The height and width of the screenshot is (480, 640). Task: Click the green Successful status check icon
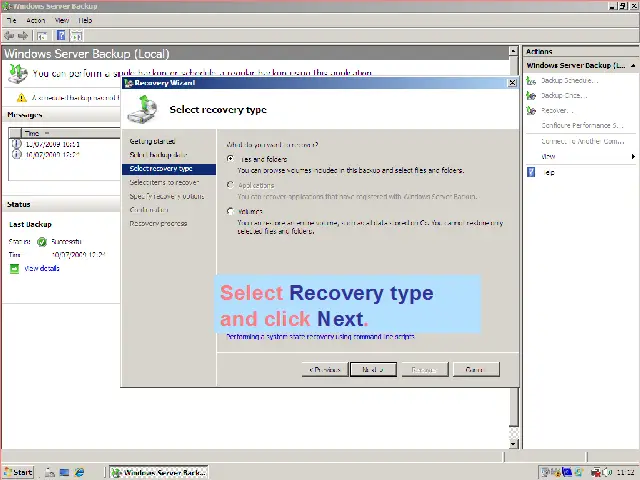point(42,242)
